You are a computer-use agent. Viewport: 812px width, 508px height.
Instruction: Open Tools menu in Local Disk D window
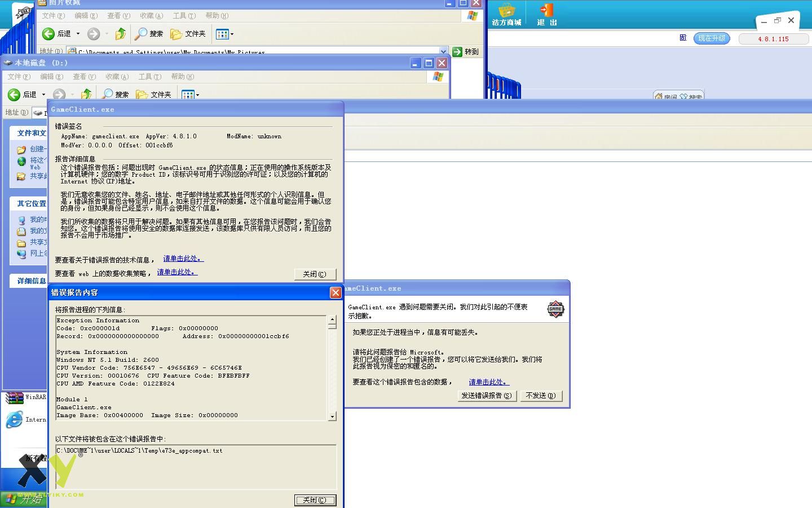149,77
